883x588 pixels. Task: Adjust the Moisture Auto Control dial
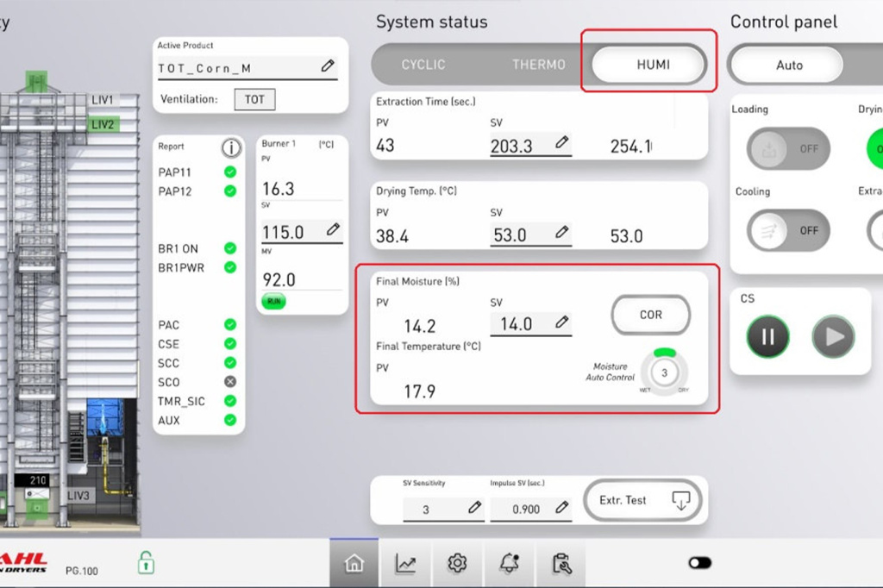pos(664,372)
